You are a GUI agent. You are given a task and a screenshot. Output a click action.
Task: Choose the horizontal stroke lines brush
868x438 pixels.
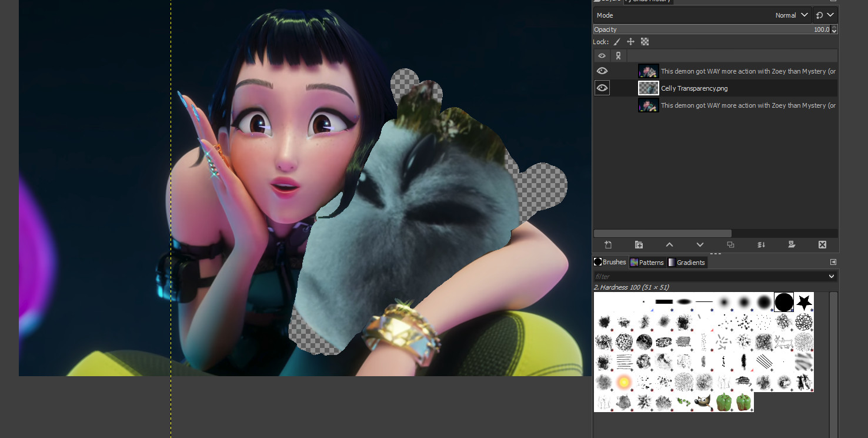coord(624,362)
